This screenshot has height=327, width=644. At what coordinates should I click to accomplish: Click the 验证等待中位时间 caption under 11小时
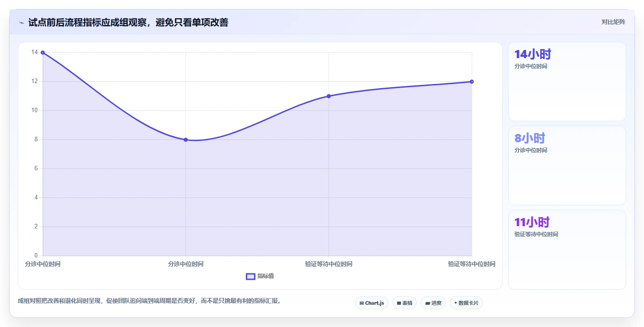[x=536, y=234]
